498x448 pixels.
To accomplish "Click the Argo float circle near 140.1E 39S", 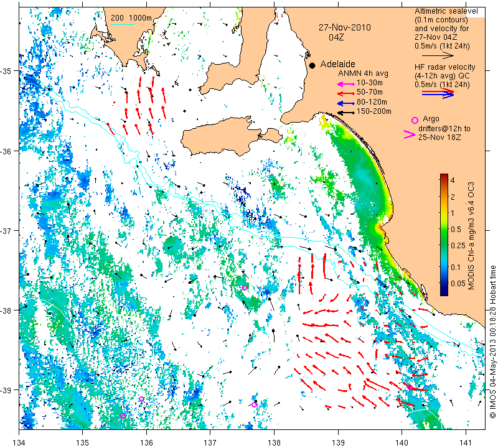I will (x=410, y=387).
